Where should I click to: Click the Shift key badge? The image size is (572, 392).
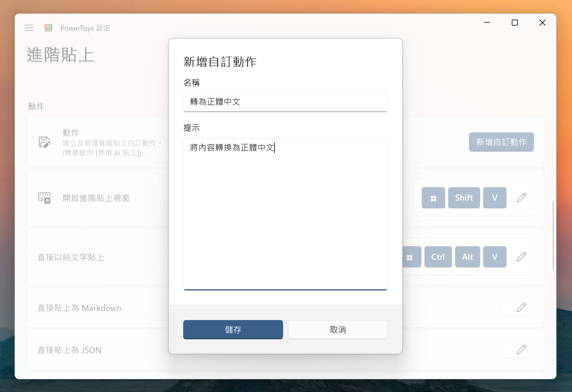(464, 198)
